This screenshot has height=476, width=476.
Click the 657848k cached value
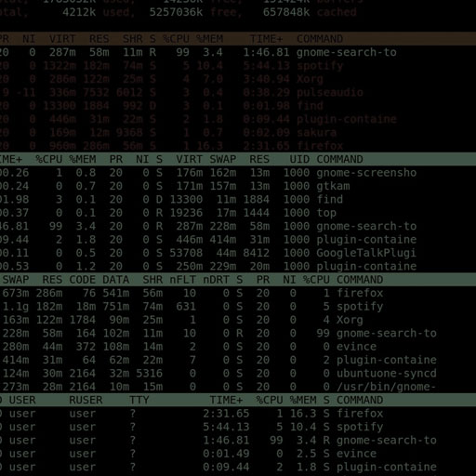286,12
